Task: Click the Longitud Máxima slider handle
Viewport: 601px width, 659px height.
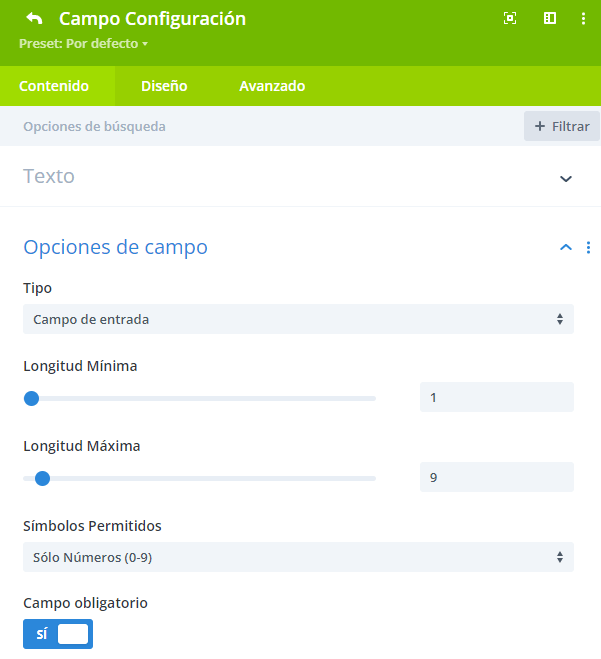Action: click(42, 478)
